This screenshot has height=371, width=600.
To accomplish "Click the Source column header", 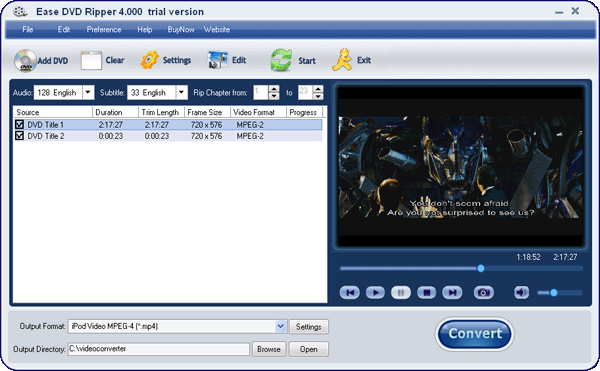I will [x=53, y=112].
